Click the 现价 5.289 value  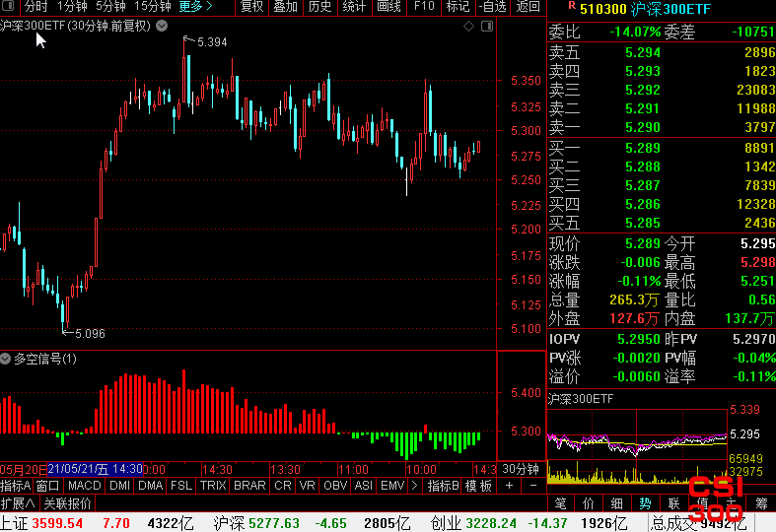coord(642,243)
